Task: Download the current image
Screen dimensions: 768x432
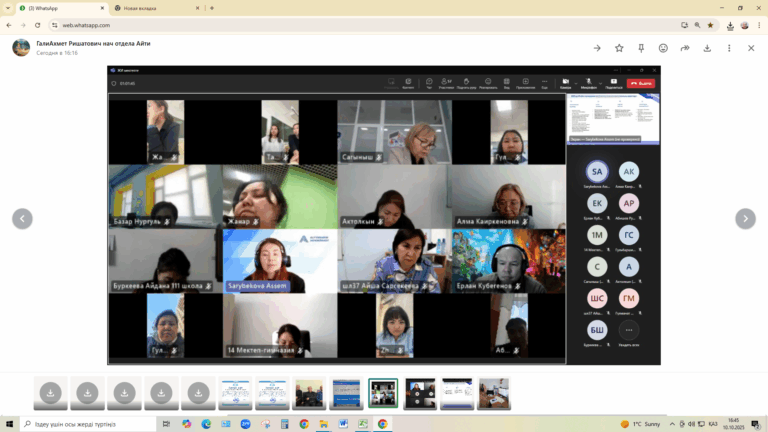Action: pyautogui.click(x=707, y=47)
